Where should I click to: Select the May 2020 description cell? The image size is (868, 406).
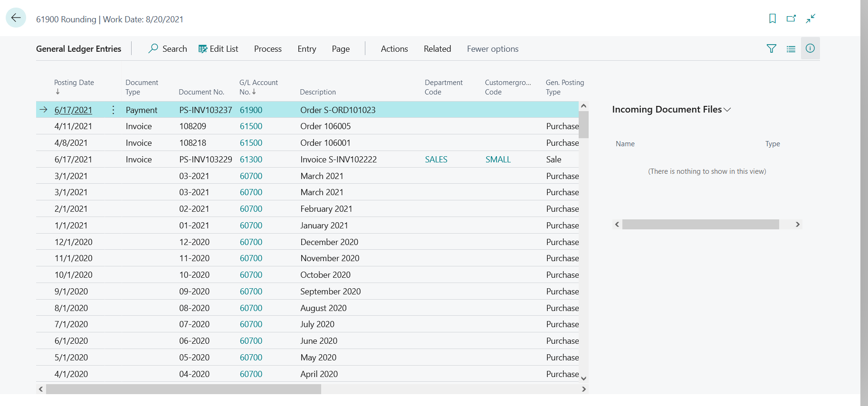coord(318,358)
